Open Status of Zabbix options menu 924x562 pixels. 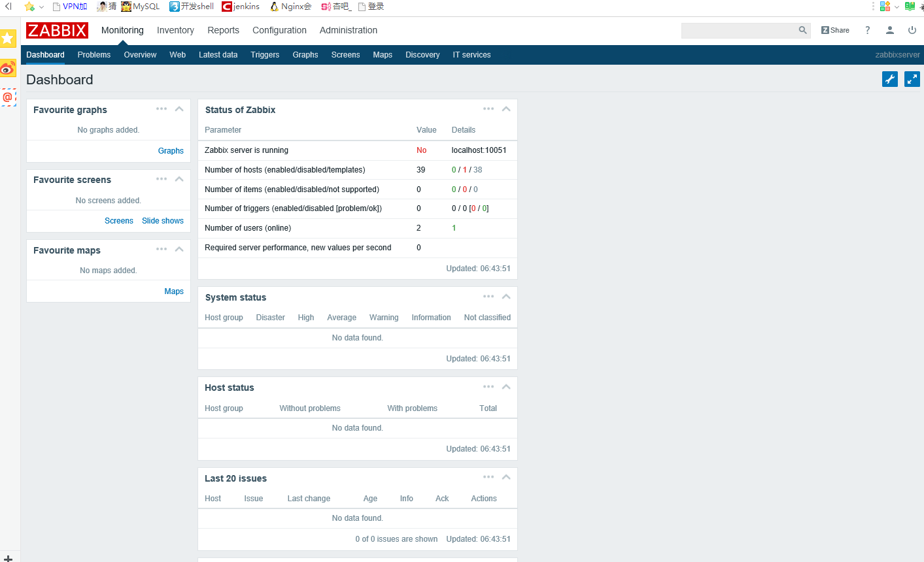[488, 109]
